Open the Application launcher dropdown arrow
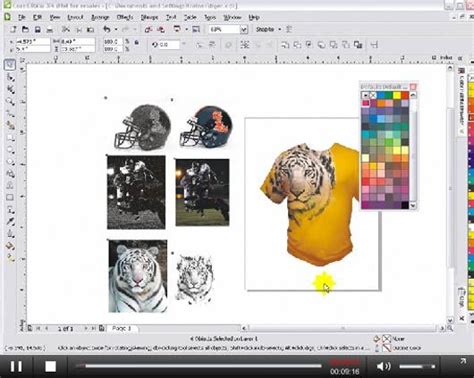474x378 pixels. 186,30
